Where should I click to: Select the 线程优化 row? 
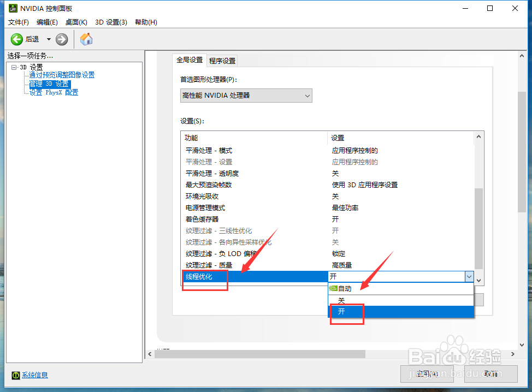click(x=254, y=277)
